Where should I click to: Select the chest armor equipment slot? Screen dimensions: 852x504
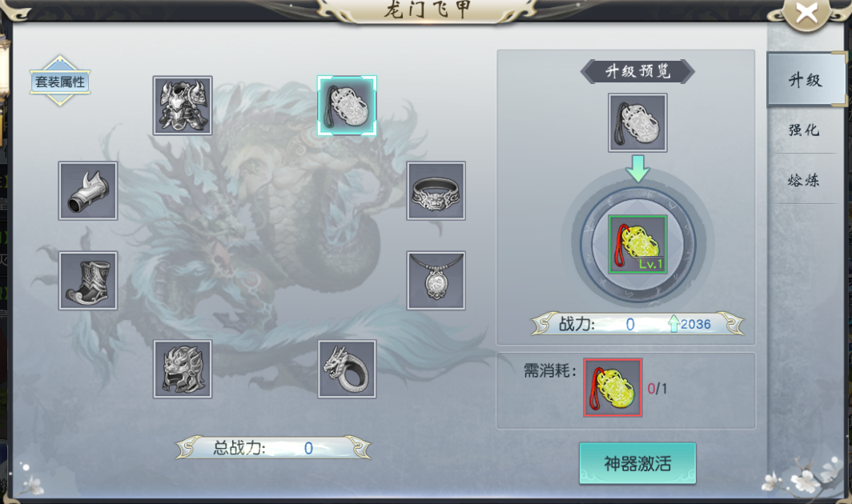[183, 106]
